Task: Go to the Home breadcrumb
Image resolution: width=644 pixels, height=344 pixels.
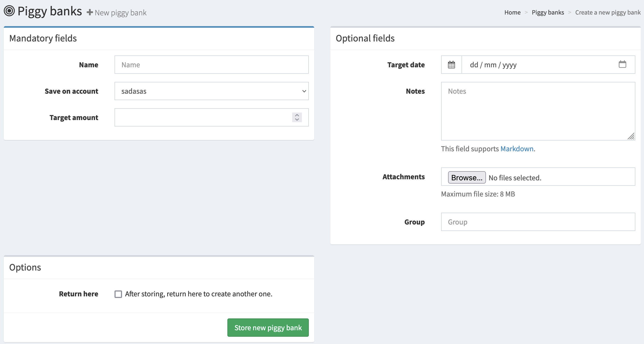Action: 512,12
